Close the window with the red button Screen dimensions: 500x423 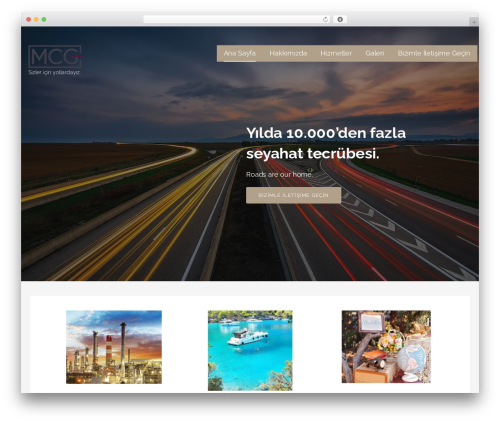[x=29, y=19]
